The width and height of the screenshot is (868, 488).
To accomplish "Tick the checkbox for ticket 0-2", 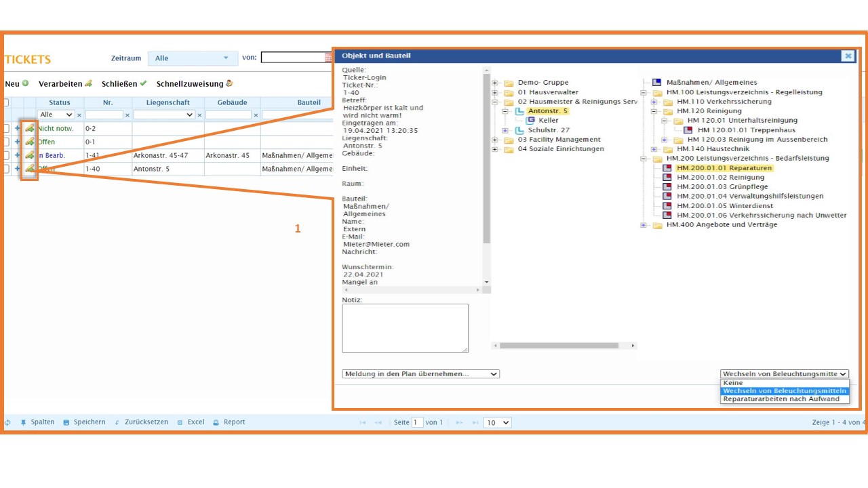I will click(6, 128).
